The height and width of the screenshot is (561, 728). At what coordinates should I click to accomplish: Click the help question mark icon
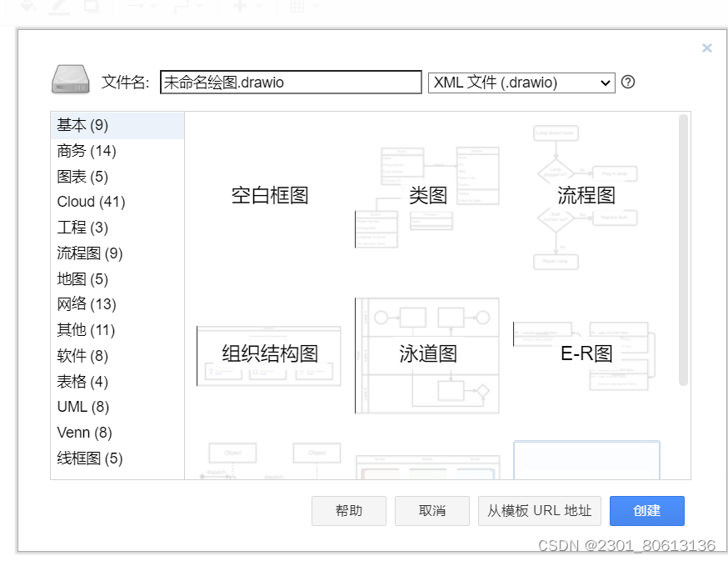click(x=628, y=82)
